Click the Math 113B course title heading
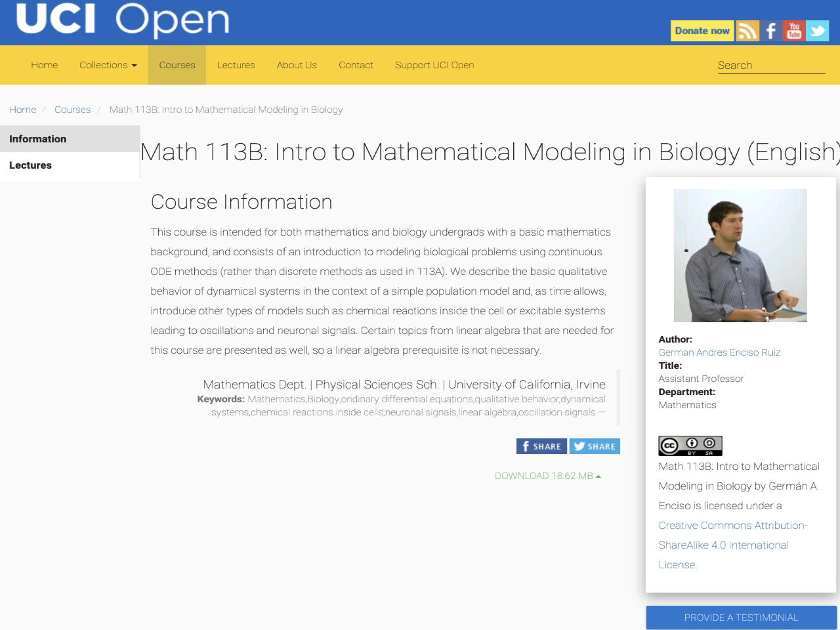 [x=490, y=152]
